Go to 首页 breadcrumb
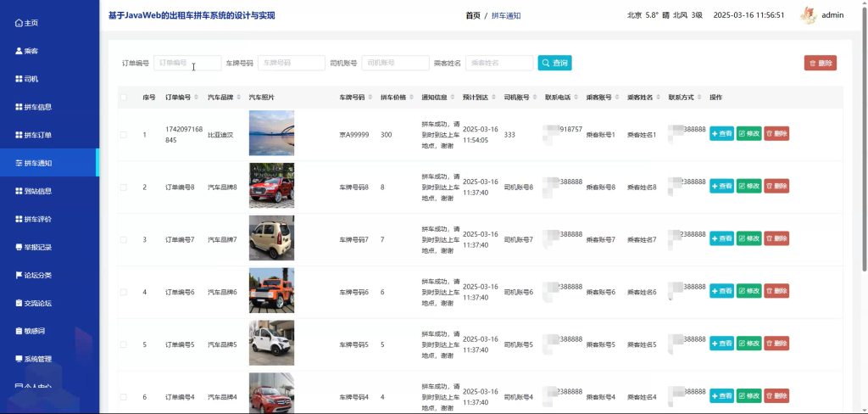Image resolution: width=868 pixels, height=414 pixels. click(473, 15)
